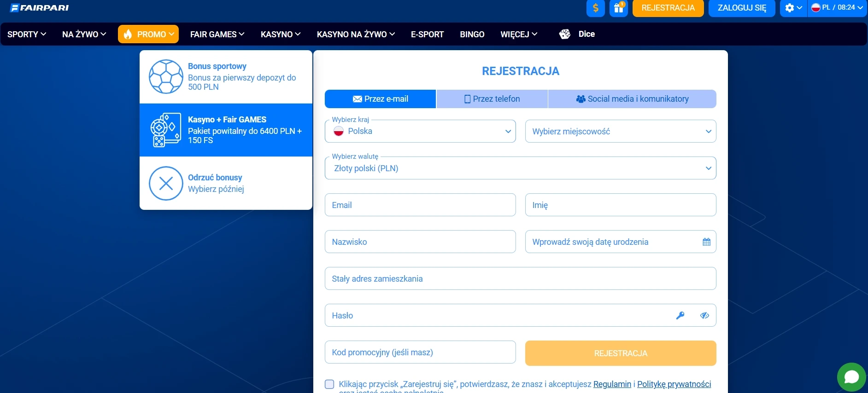Check the terms acceptance checkbox
The width and height of the screenshot is (868, 393).
329,384
